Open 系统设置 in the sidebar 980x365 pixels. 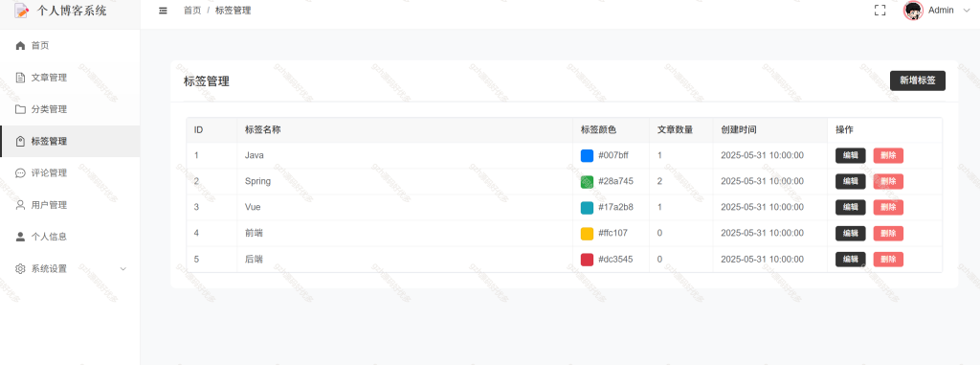(x=70, y=268)
